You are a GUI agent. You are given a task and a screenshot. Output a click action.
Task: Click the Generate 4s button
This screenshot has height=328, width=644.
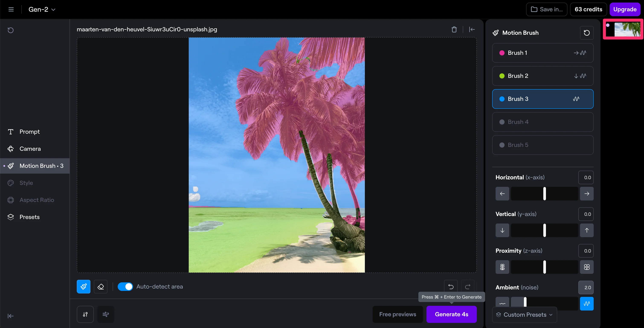(x=451, y=314)
